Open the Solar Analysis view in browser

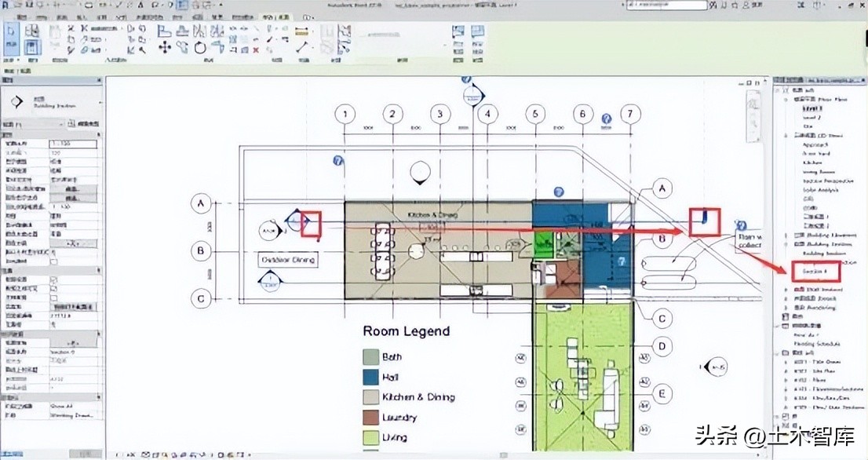coord(821,190)
